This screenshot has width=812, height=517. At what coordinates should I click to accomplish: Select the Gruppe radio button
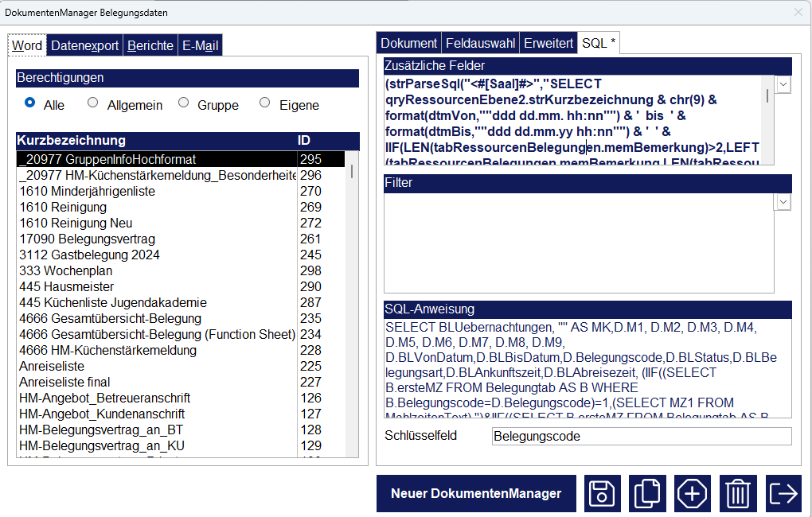coord(184,103)
